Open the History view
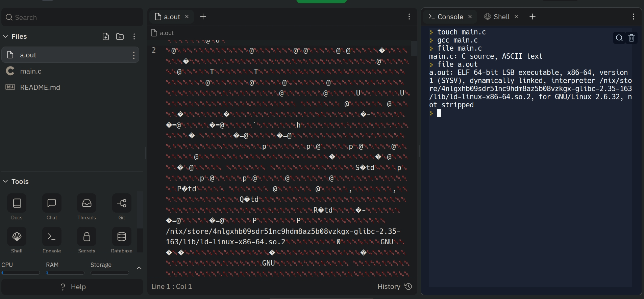This screenshot has height=299, width=644. 394,287
